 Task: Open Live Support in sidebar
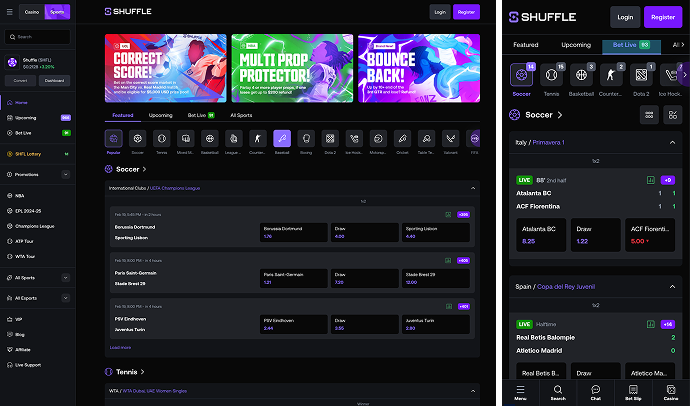coord(28,365)
